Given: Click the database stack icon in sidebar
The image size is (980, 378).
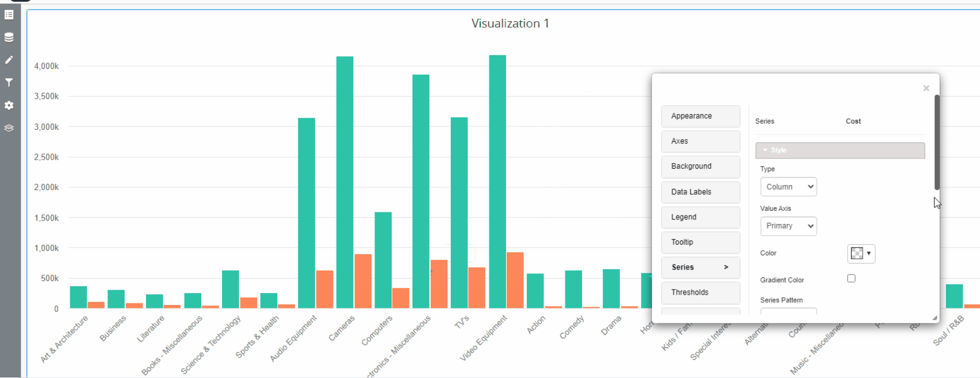Looking at the screenshot, I should click(x=9, y=37).
